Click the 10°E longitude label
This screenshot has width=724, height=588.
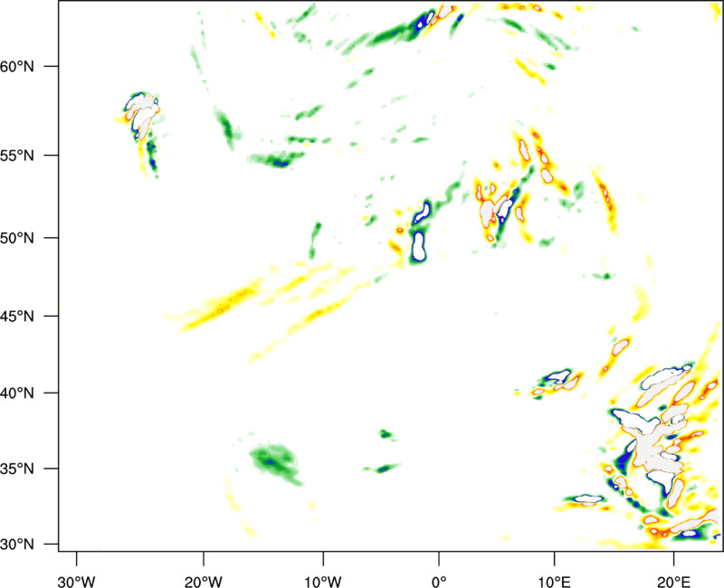click(x=554, y=581)
